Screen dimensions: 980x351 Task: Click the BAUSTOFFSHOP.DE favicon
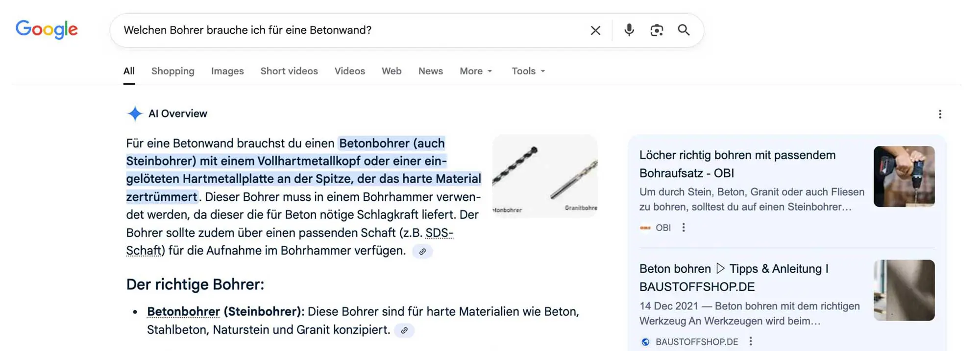click(645, 341)
